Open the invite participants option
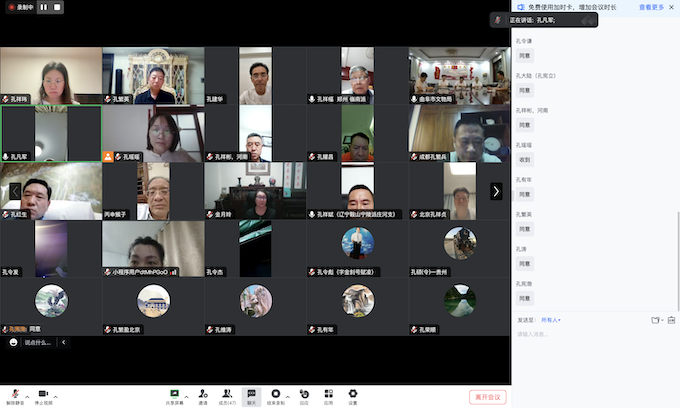 [x=203, y=393]
